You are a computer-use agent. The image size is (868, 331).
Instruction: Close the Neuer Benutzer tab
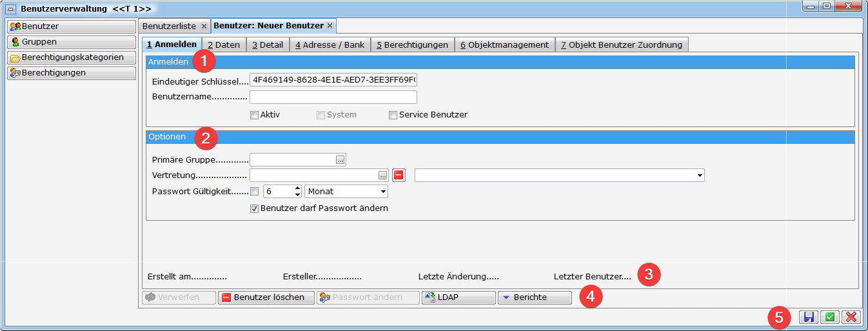(330, 26)
